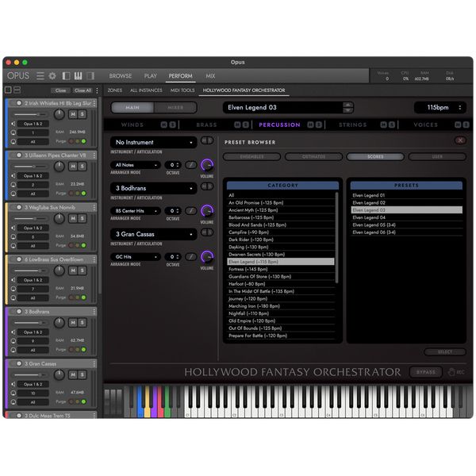Screen dimensions: 476x476
Task: Adjust the pan knob on 3 Bodhrans strip
Action: pos(59,322)
